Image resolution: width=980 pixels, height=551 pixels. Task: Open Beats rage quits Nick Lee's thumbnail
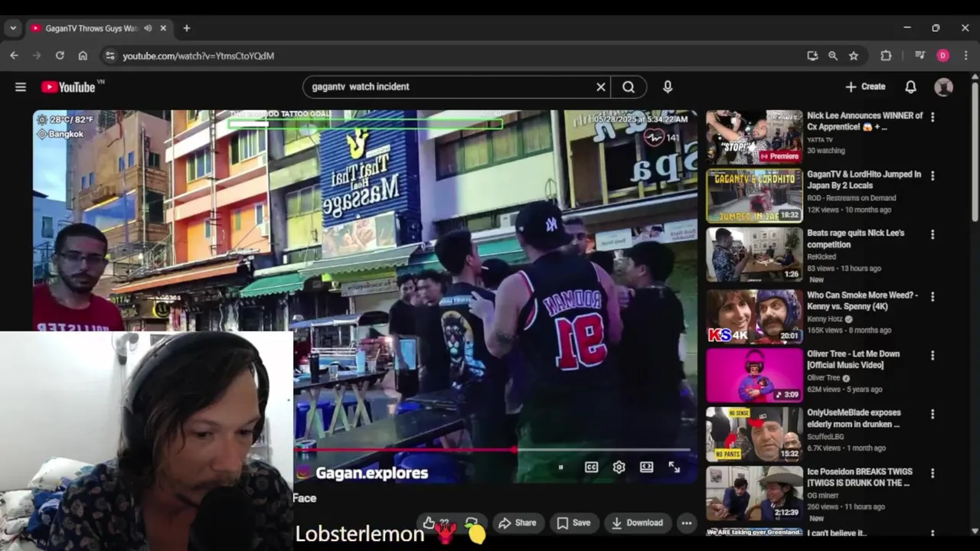pos(754,255)
